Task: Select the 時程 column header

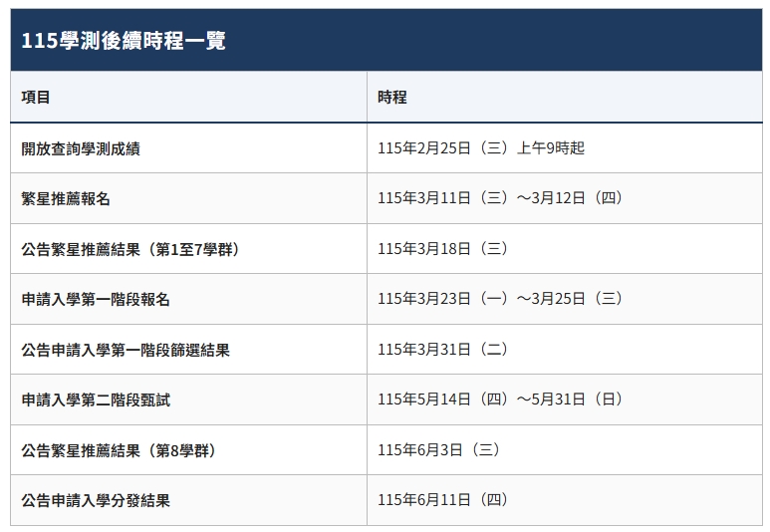Action: coord(391,98)
